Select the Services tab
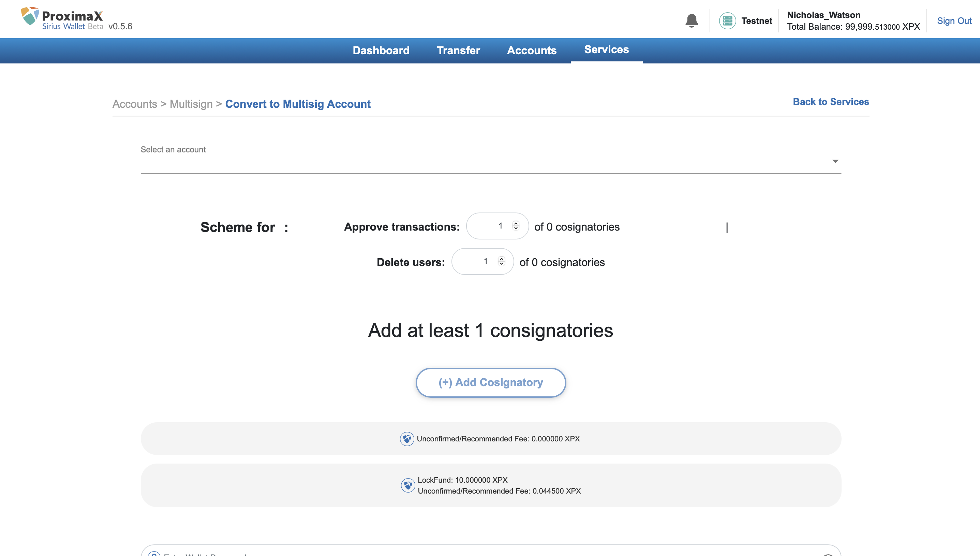Image resolution: width=980 pixels, height=556 pixels. (x=606, y=50)
